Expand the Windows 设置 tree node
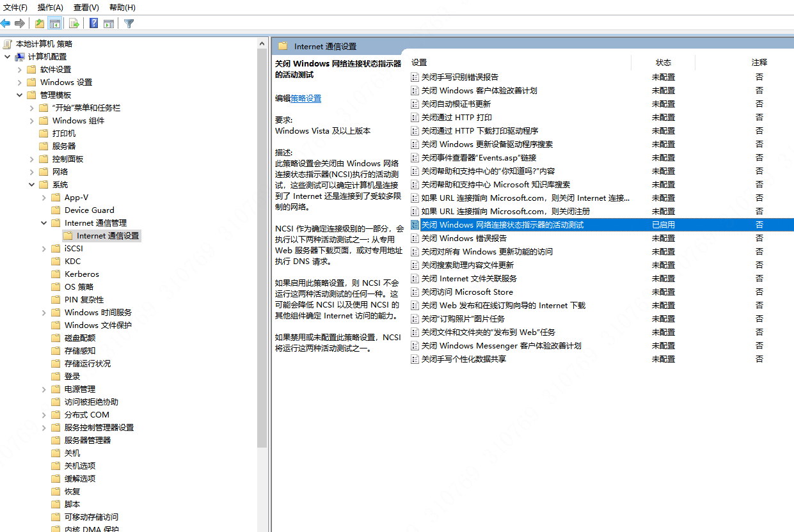794x532 pixels. 19,82
